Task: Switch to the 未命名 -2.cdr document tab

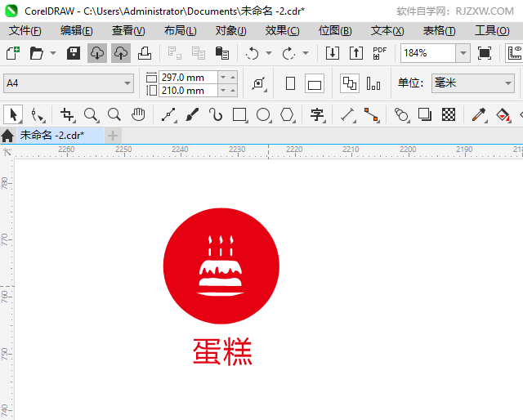Action: pos(60,136)
